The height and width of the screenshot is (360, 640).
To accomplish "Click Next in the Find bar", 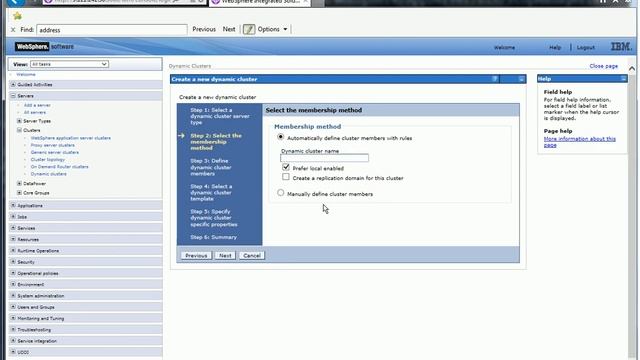I will pos(229,29).
